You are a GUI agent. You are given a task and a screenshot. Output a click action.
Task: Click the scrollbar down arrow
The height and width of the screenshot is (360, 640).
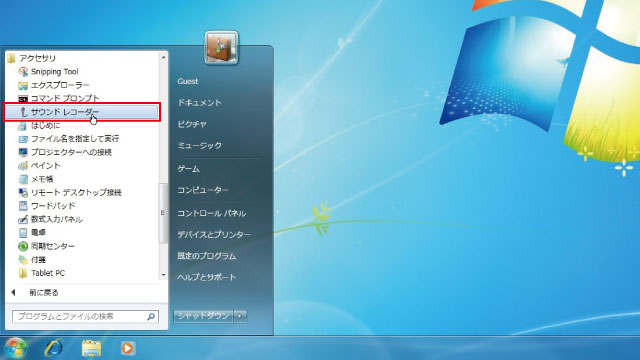coord(163,275)
